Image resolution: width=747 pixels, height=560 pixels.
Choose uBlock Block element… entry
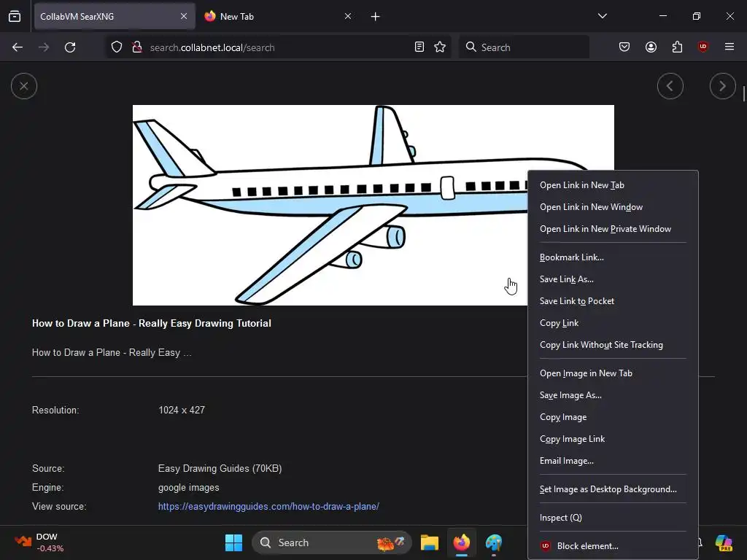pyautogui.click(x=613, y=546)
